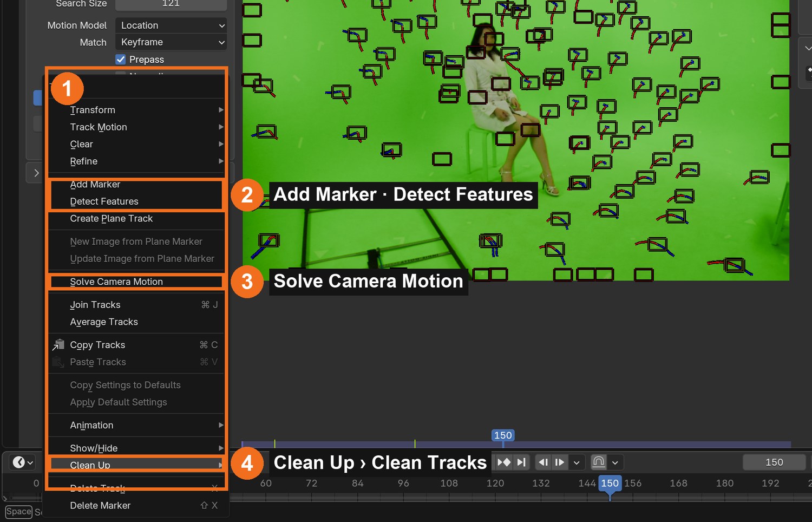Choose Copy Tracks menu entry
The height and width of the screenshot is (522, 812).
point(137,345)
